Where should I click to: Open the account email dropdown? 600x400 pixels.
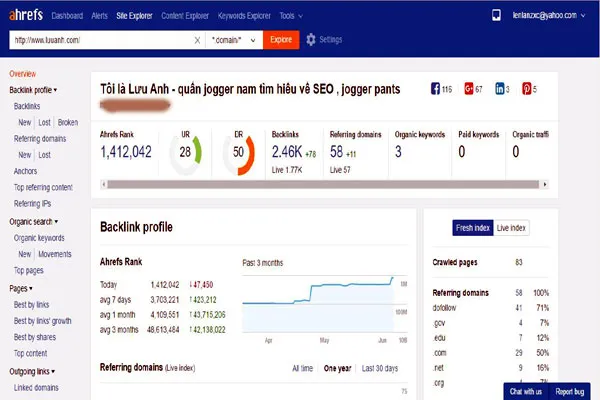point(549,15)
